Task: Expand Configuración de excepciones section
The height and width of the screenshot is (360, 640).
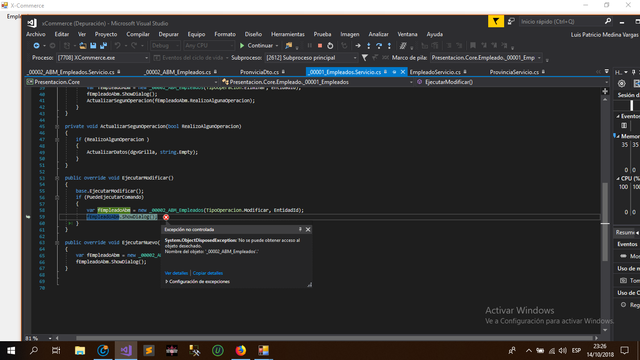Action: (197, 282)
